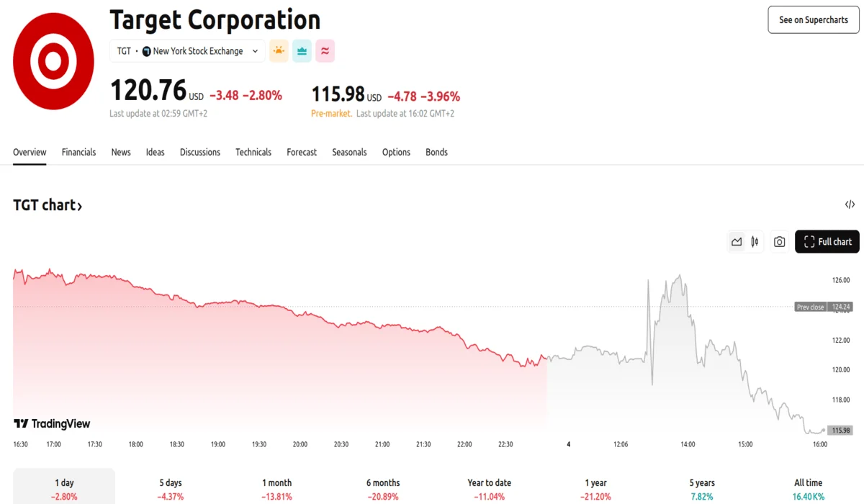Take a chart snapshot with camera icon
864x504 pixels.
[779, 242]
